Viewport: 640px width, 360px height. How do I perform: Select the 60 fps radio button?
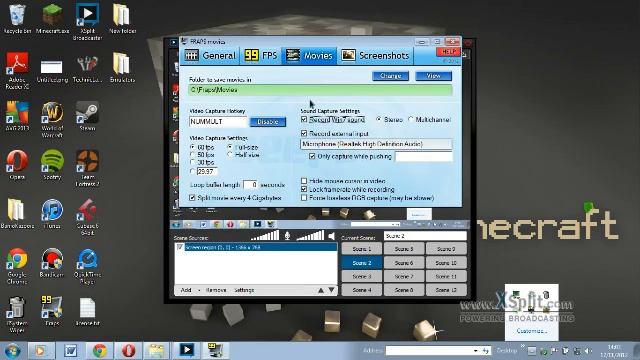click(x=192, y=147)
